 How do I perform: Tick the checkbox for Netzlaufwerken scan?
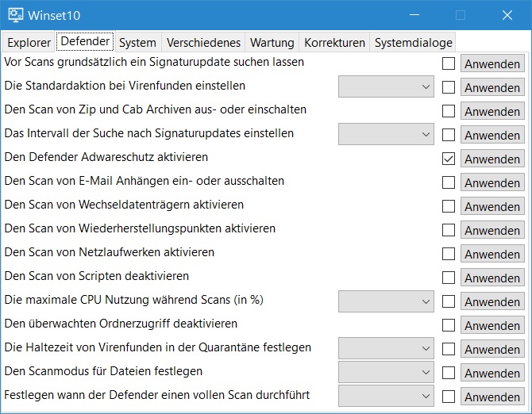pyautogui.click(x=449, y=254)
